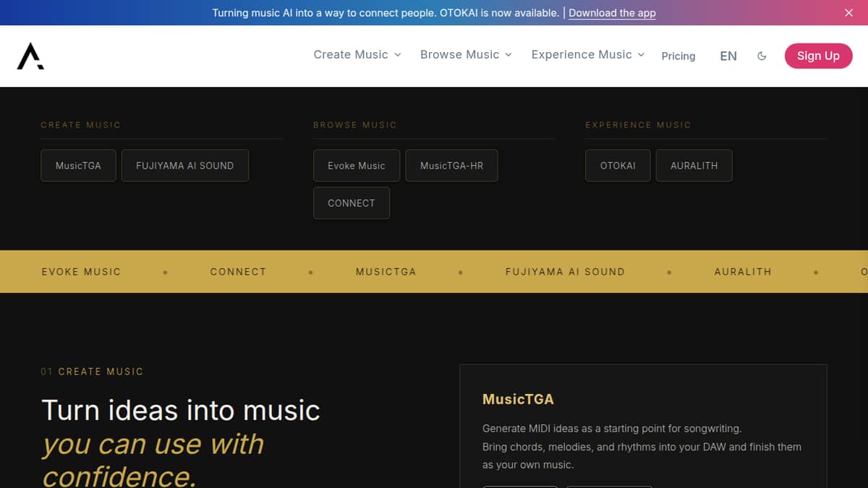Follow the Download the app link

[612, 12]
